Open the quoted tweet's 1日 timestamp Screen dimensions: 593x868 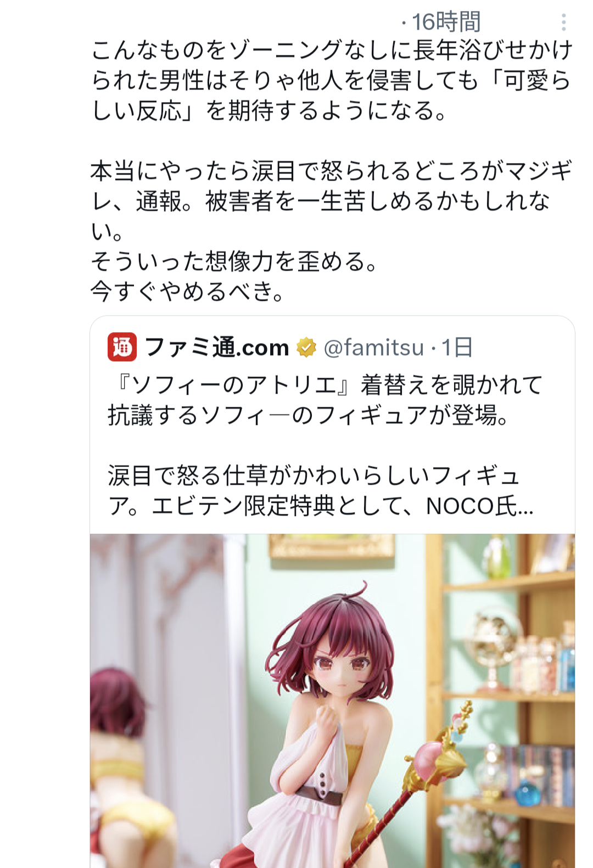pyautogui.click(x=457, y=348)
